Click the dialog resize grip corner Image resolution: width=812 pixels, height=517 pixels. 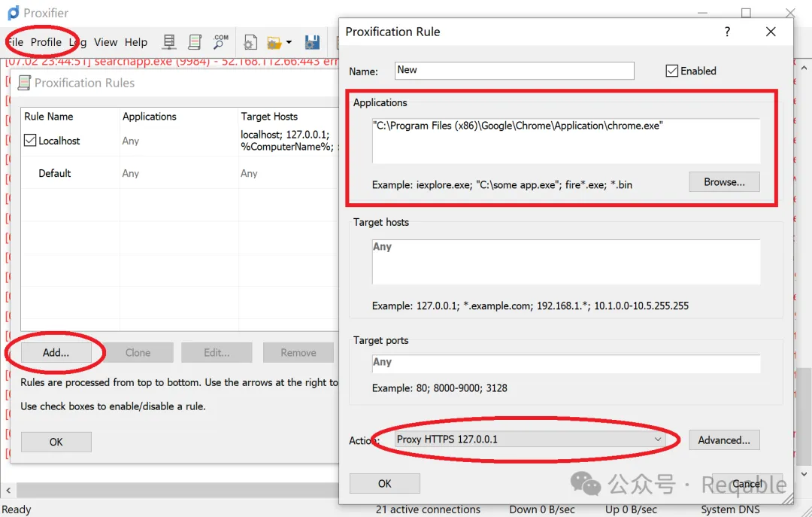(787, 498)
